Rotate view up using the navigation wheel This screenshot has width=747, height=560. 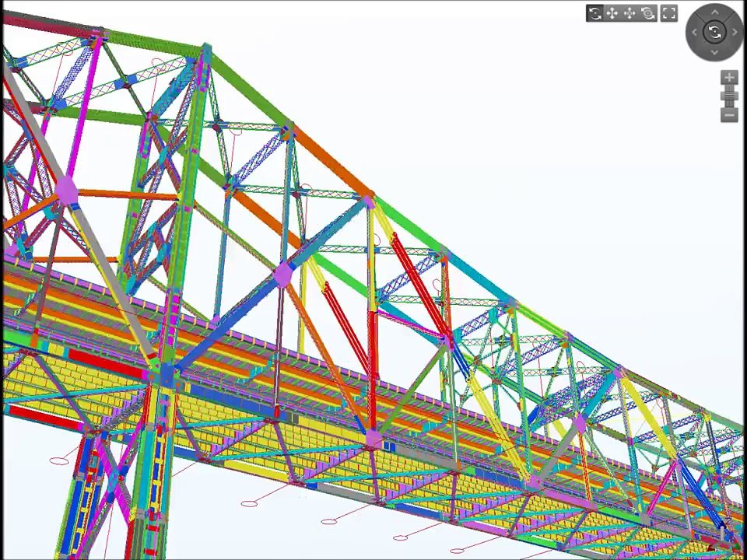click(x=715, y=13)
